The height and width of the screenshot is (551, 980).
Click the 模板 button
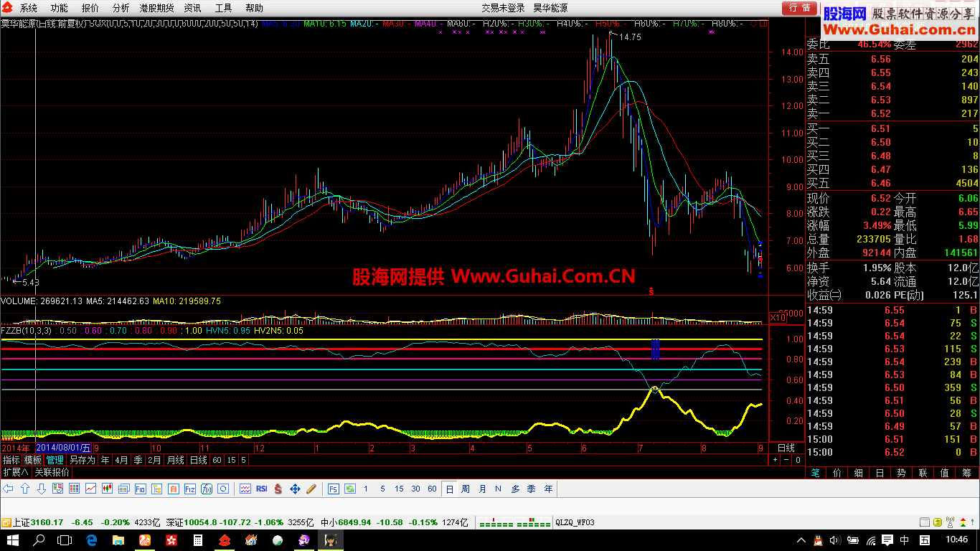click(x=32, y=460)
